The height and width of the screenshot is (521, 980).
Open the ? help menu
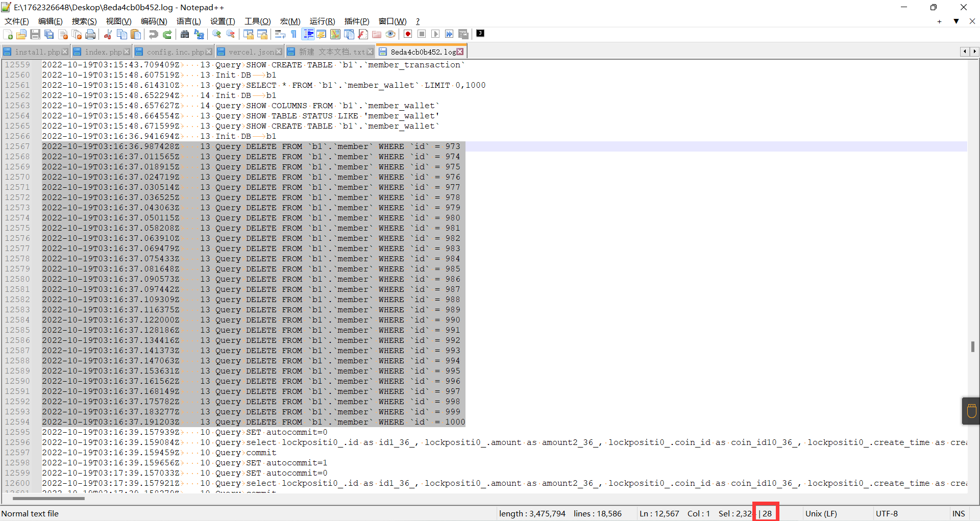pos(418,21)
